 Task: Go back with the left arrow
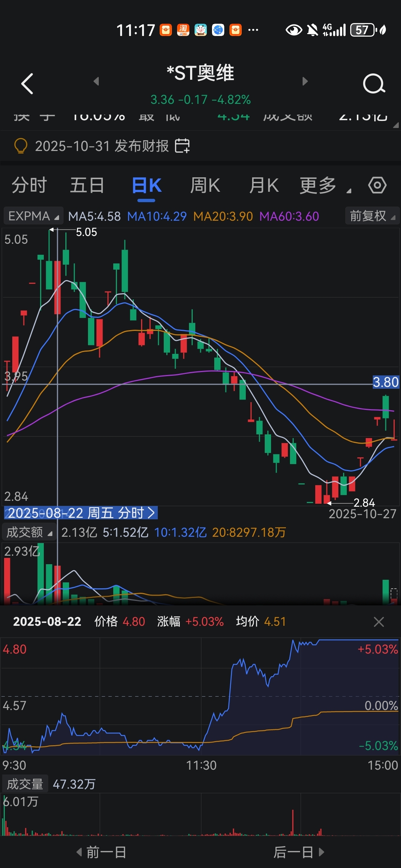coord(27,83)
